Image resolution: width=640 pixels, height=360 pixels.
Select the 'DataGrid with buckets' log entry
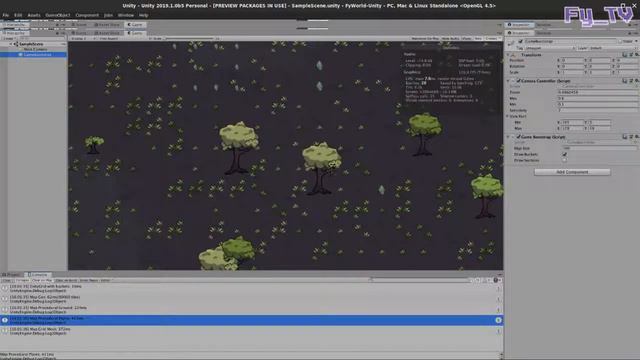[251, 289]
